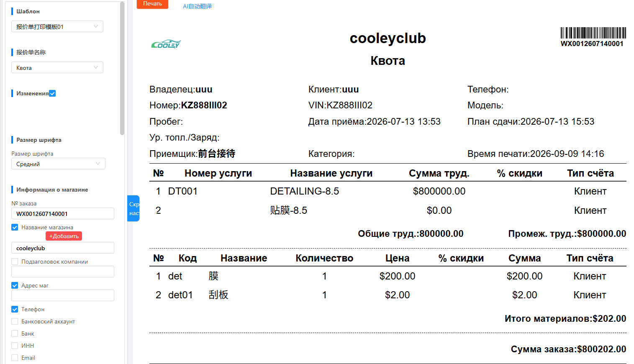634x364 pixels.
Task: Collapse settings with the blue side tab
Action: (x=133, y=208)
